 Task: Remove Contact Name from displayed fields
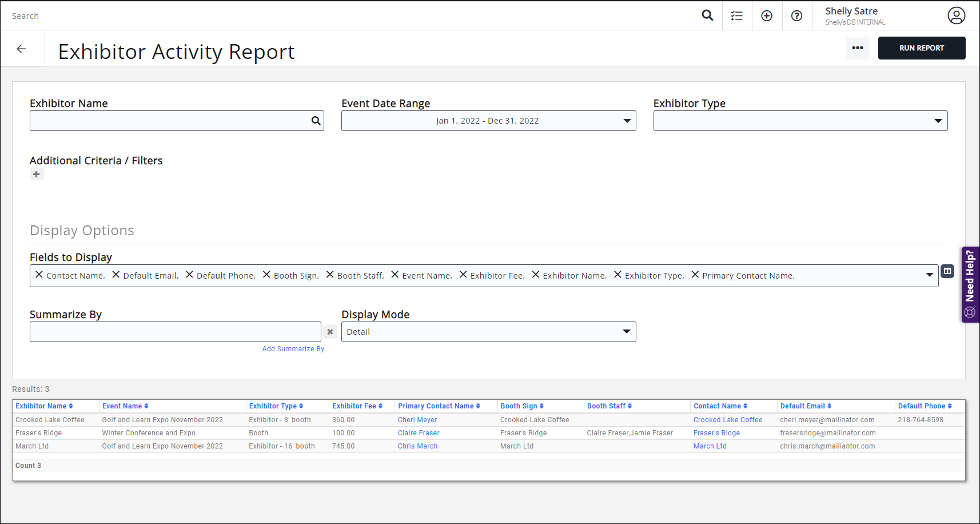(x=39, y=275)
